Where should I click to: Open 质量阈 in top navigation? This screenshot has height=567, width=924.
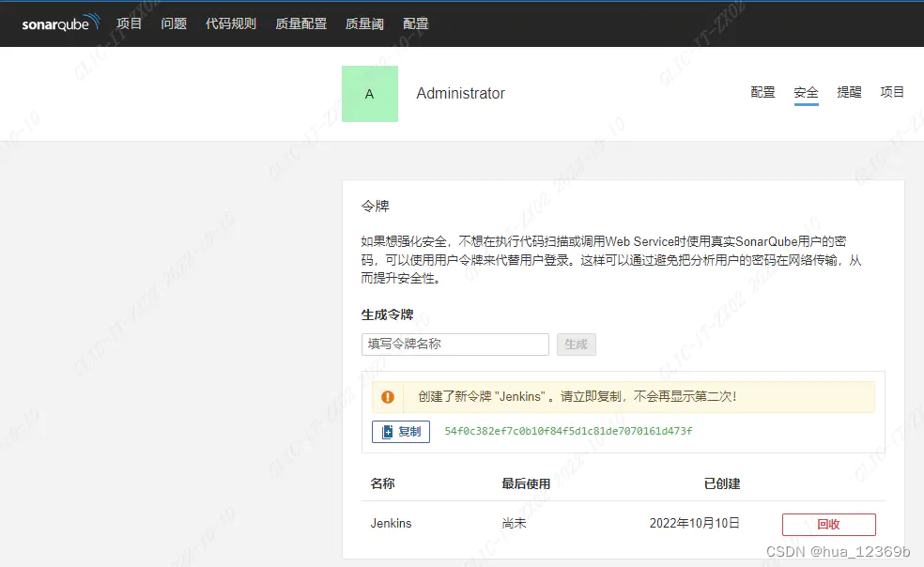click(x=364, y=23)
